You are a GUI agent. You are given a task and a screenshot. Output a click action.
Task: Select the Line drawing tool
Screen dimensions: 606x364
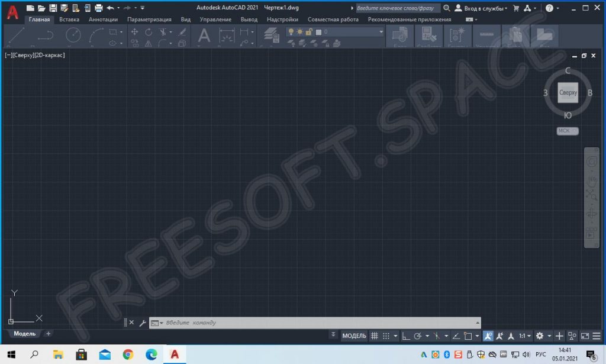click(x=16, y=35)
